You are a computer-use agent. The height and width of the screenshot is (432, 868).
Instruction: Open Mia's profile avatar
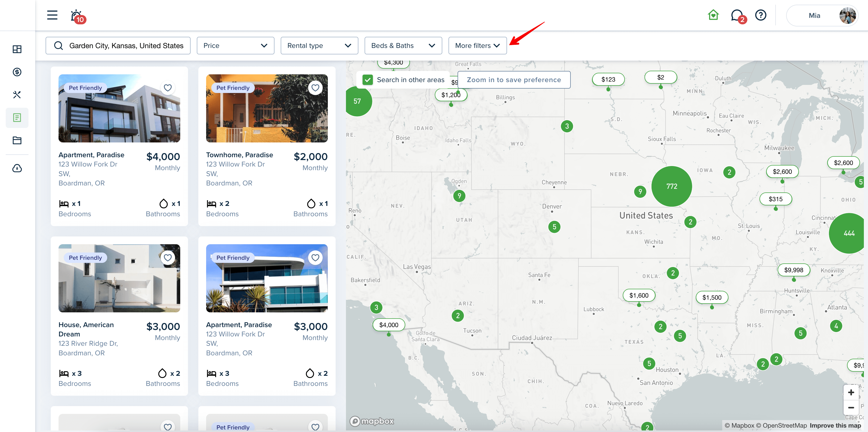click(x=848, y=16)
